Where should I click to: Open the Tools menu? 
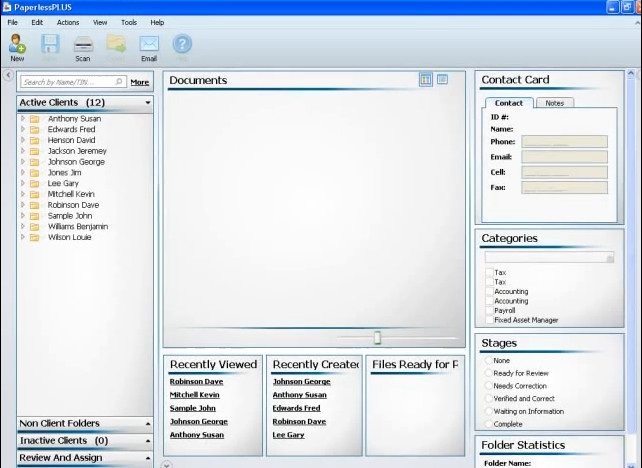pos(129,23)
